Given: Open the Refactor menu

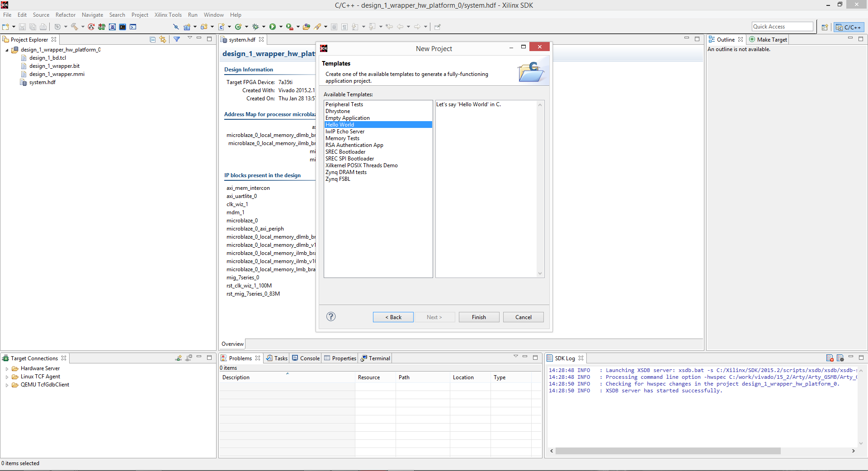Looking at the screenshot, I should [x=66, y=15].
